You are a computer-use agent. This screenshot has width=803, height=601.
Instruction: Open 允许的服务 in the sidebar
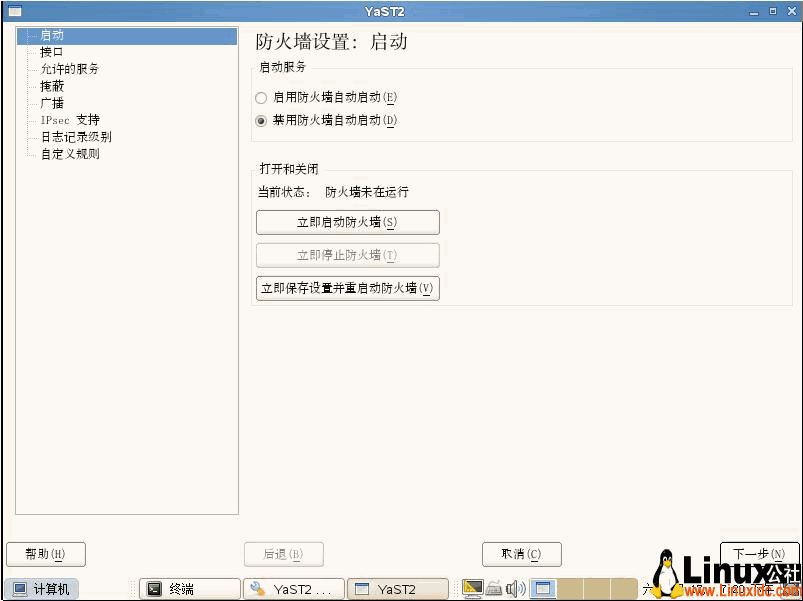pyautogui.click(x=70, y=69)
